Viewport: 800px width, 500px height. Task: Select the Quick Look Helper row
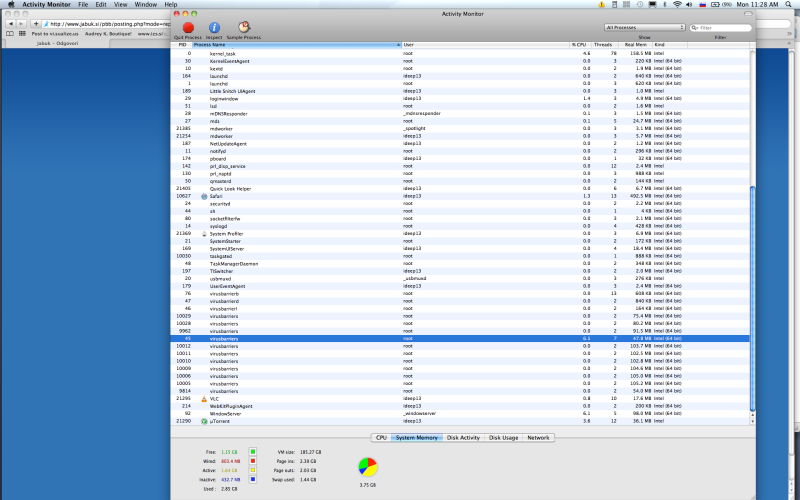[x=460, y=188]
